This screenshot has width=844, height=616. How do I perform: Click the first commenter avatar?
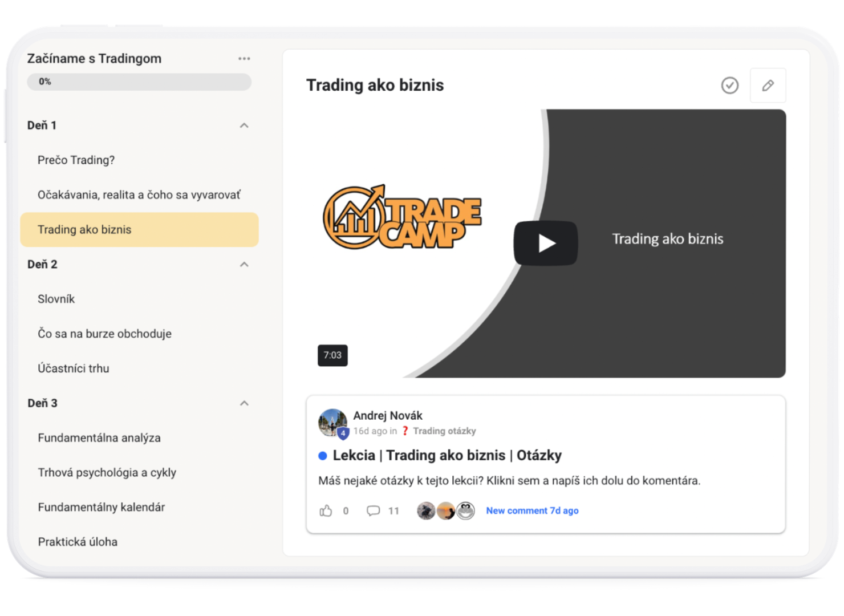[x=426, y=511]
